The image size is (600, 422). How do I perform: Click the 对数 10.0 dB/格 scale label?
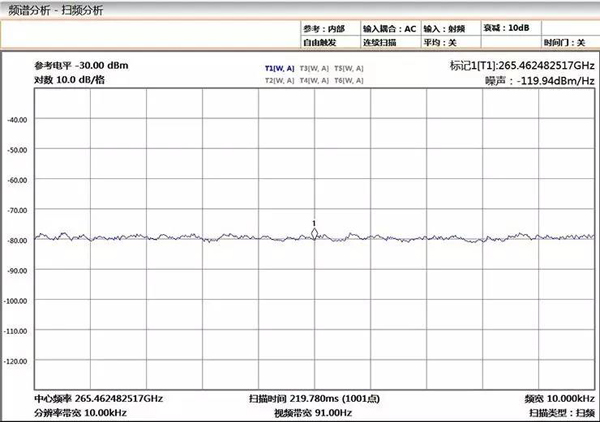[69, 80]
